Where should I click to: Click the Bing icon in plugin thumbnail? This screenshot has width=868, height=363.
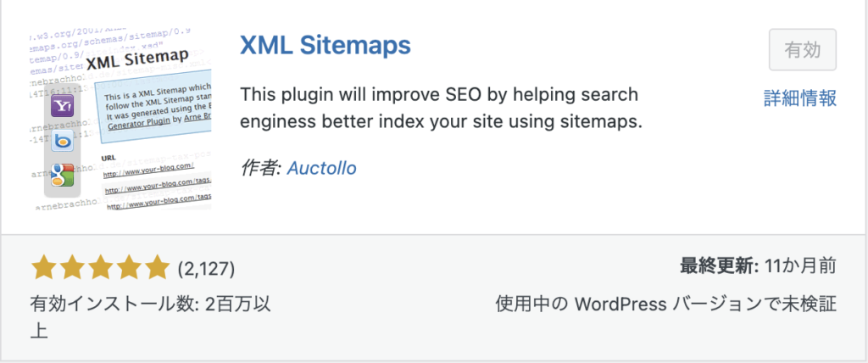[64, 141]
